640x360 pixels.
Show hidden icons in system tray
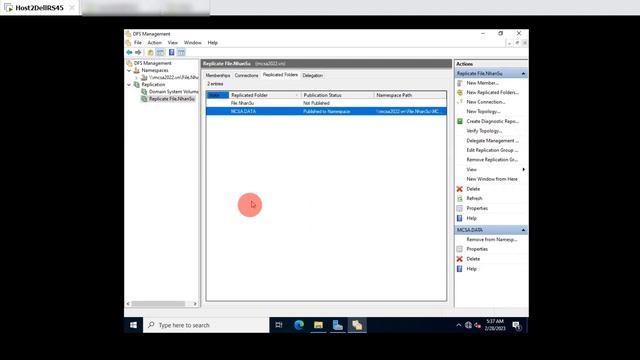click(x=458, y=325)
